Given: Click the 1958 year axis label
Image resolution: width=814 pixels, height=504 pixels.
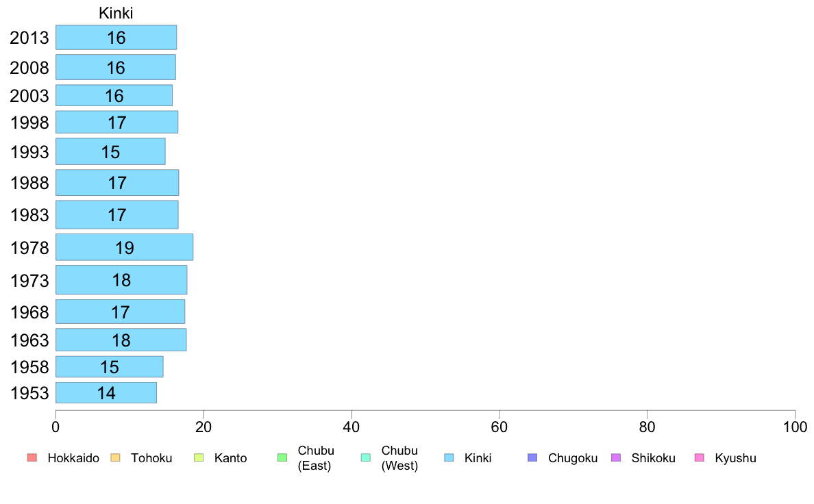Looking at the screenshot, I should coord(29,367).
